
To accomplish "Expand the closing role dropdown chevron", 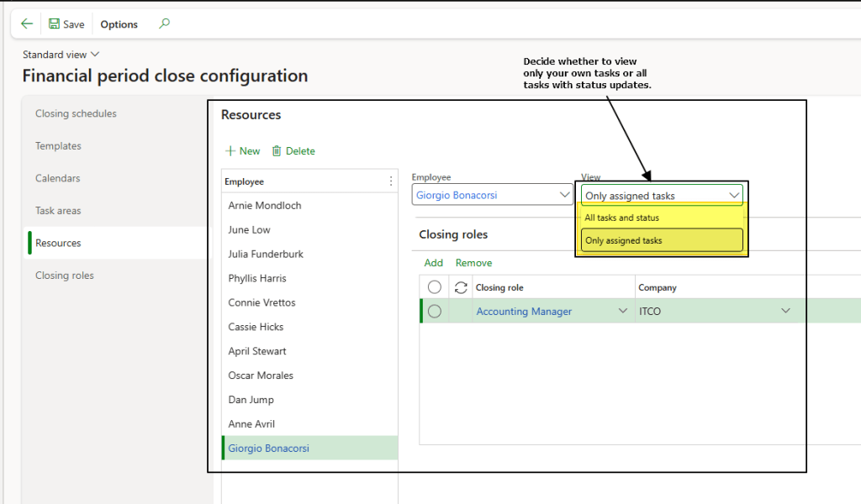I will click(623, 312).
